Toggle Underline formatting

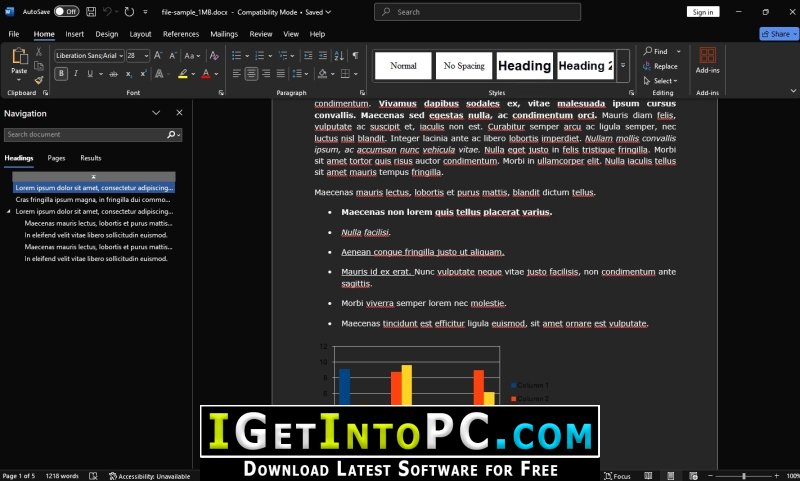click(90, 74)
